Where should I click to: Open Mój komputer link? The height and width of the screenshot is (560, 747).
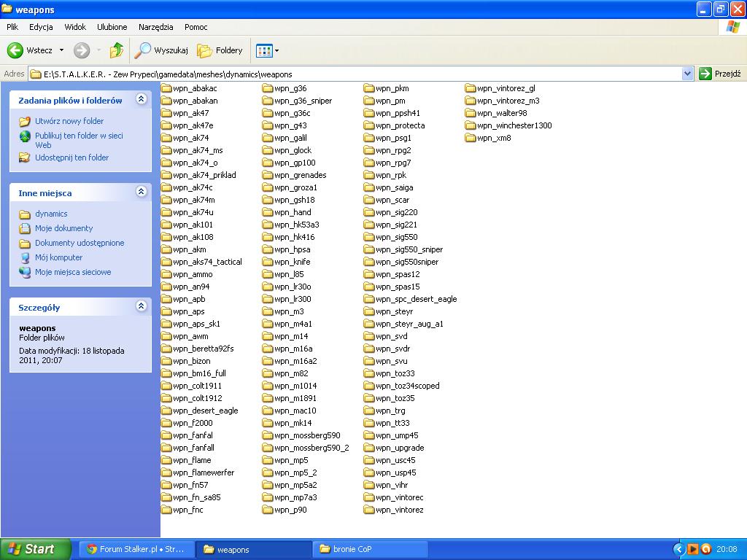point(58,257)
